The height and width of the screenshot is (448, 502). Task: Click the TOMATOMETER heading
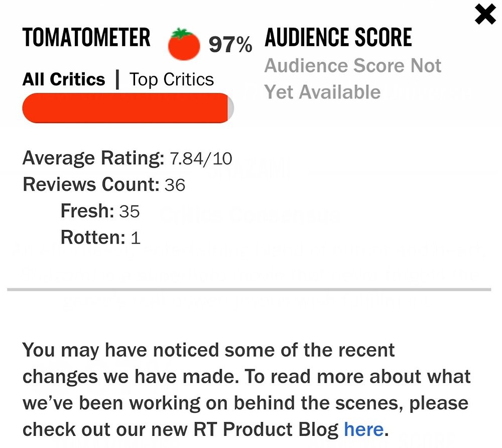click(x=86, y=38)
